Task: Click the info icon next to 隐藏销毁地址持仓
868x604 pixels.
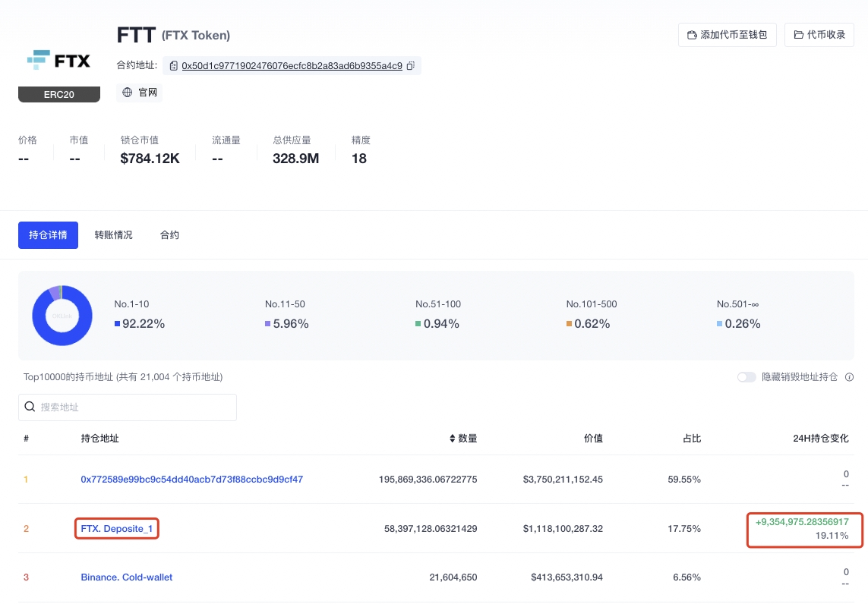Action: (x=849, y=377)
